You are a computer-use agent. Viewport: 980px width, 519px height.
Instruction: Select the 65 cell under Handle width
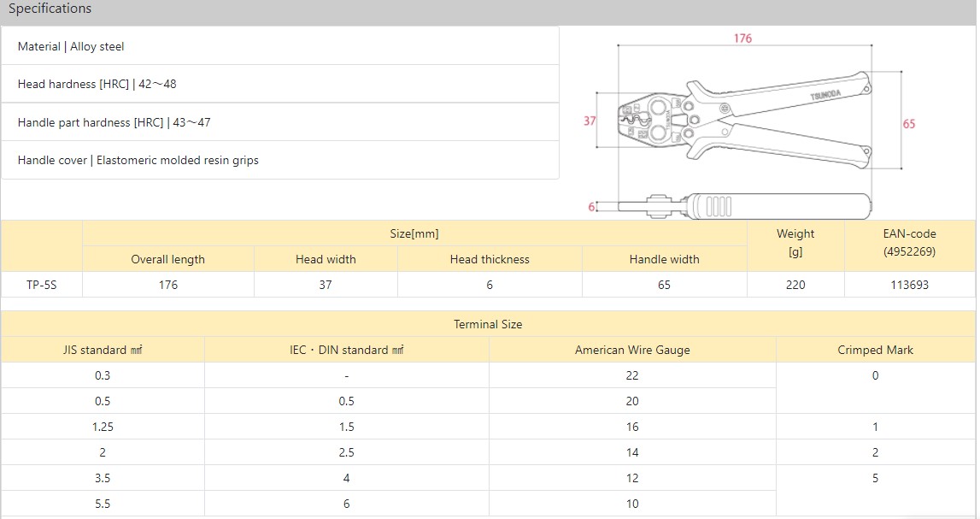click(665, 285)
